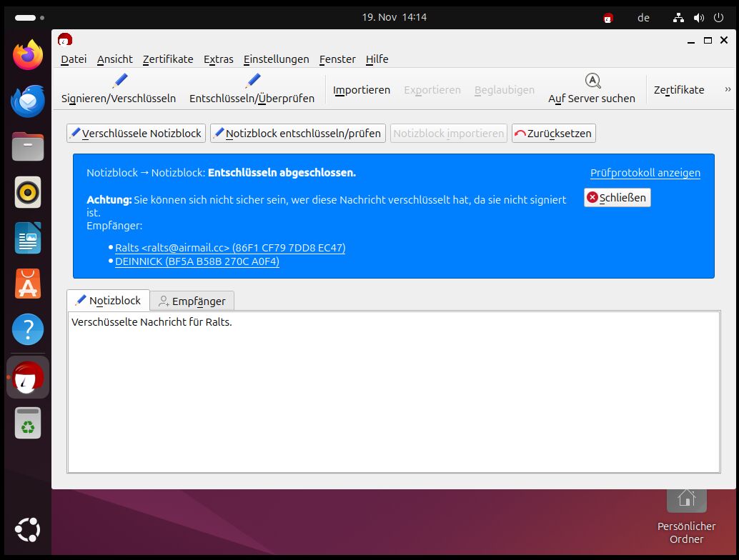Click inside the notepad text area

[x=393, y=393]
